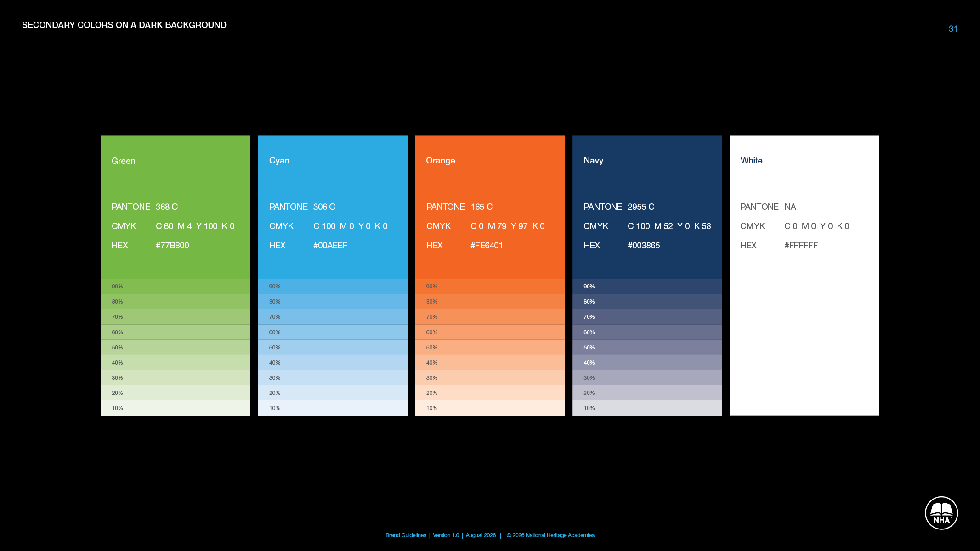Click Pantone value 306 C
Image resolution: width=980 pixels, height=551 pixels.
324,207
